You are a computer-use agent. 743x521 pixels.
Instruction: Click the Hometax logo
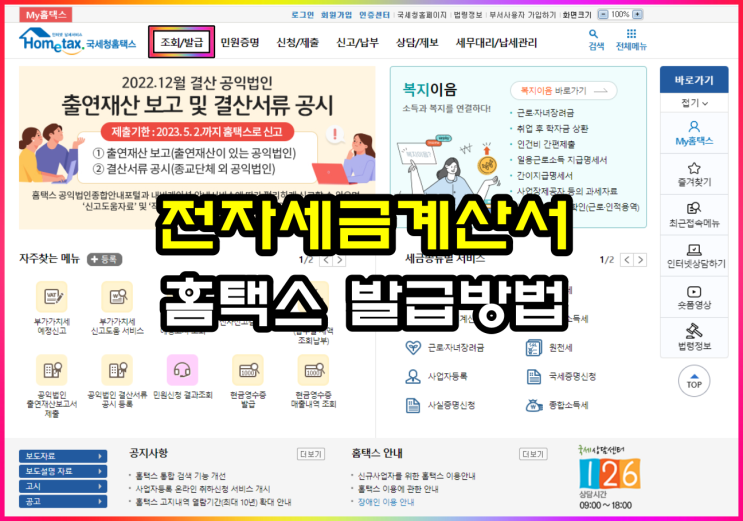tap(77, 41)
